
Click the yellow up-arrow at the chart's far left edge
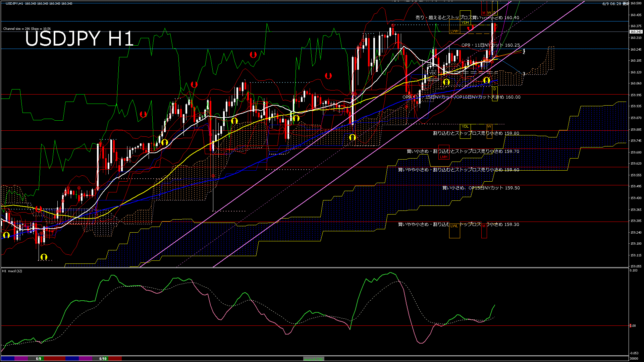(6, 235)
